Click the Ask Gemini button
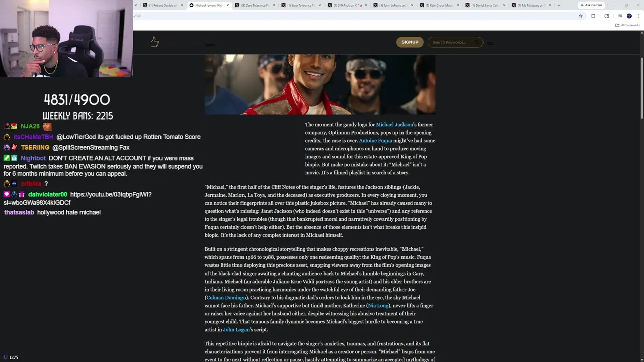The height and width of the screenshot is (362, 644). 591,5
